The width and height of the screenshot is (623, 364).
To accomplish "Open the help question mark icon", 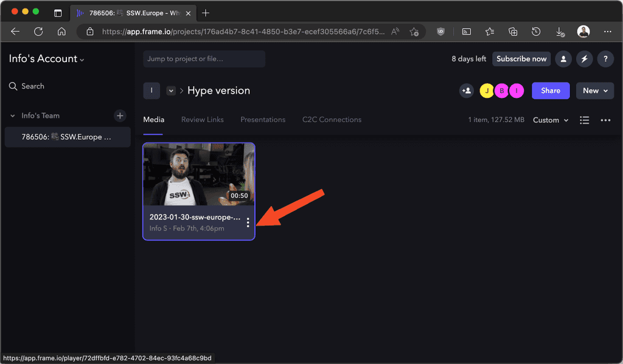I will click(x=605, y=58).
